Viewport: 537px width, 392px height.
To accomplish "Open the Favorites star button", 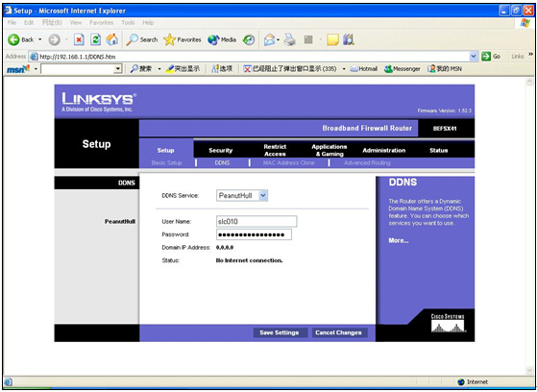I will coord(183,40).
